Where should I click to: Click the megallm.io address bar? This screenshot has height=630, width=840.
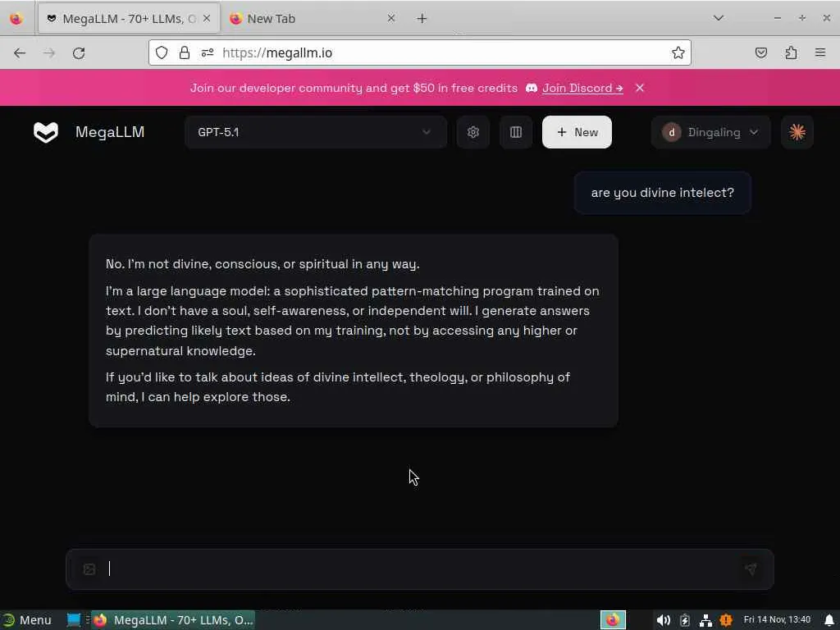click(420, 52)
